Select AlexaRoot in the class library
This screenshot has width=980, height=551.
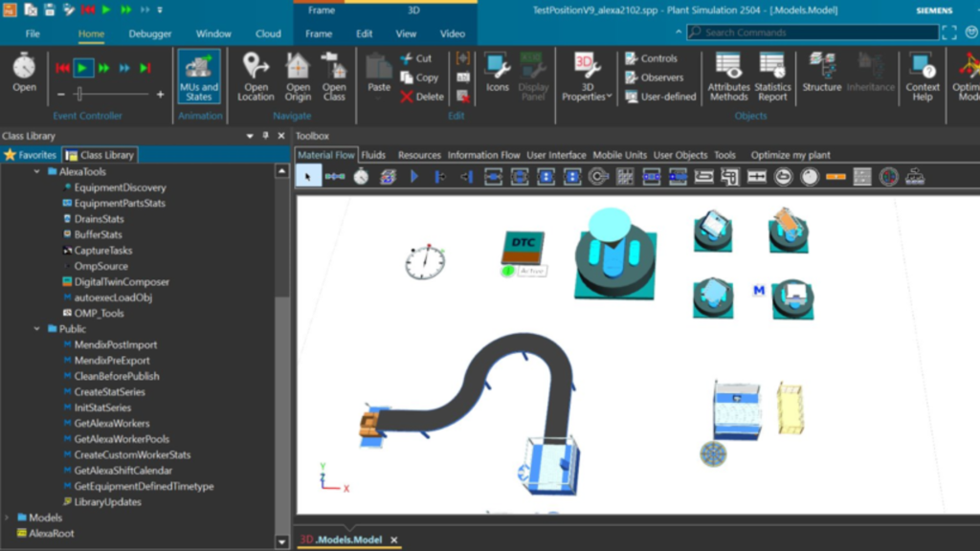[x=52, y=534]
